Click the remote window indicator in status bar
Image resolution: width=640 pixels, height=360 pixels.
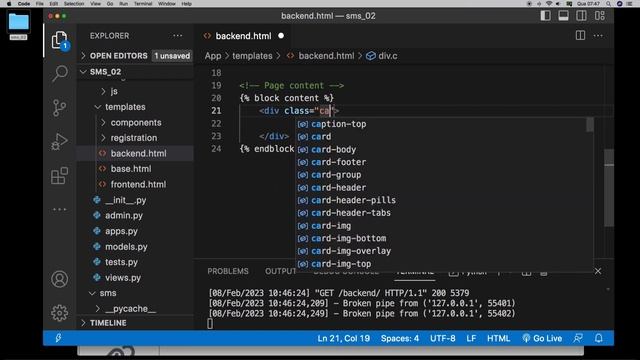click(x=58, y=338)
